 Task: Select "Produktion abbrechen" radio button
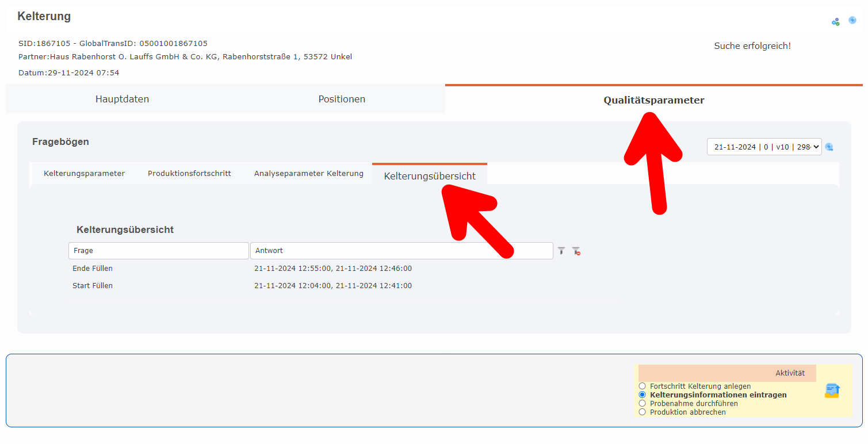pos(642,412)
